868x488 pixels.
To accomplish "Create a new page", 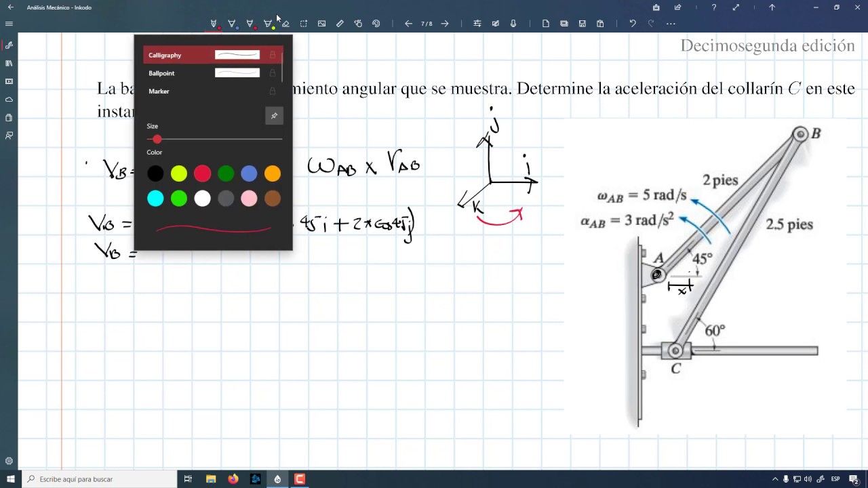I will [546, 24].
